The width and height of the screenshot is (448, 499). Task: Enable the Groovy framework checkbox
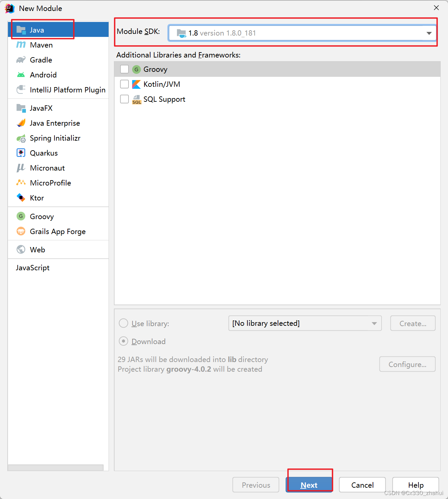coord(125,69)
